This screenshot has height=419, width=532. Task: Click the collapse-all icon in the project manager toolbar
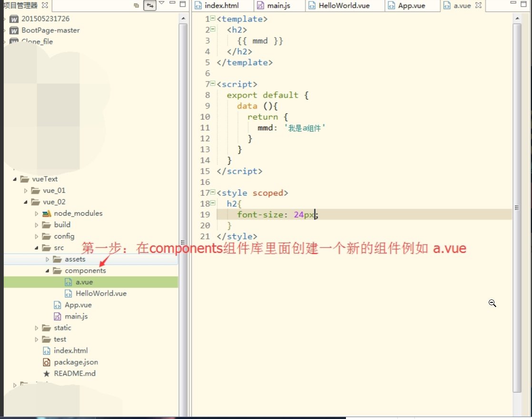(x=137, y=5)
